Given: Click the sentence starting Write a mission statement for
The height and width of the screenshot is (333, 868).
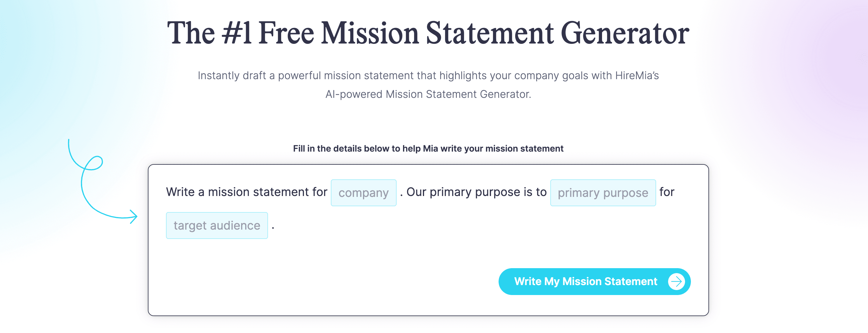Looking at the screenshot, I should 247,192.
